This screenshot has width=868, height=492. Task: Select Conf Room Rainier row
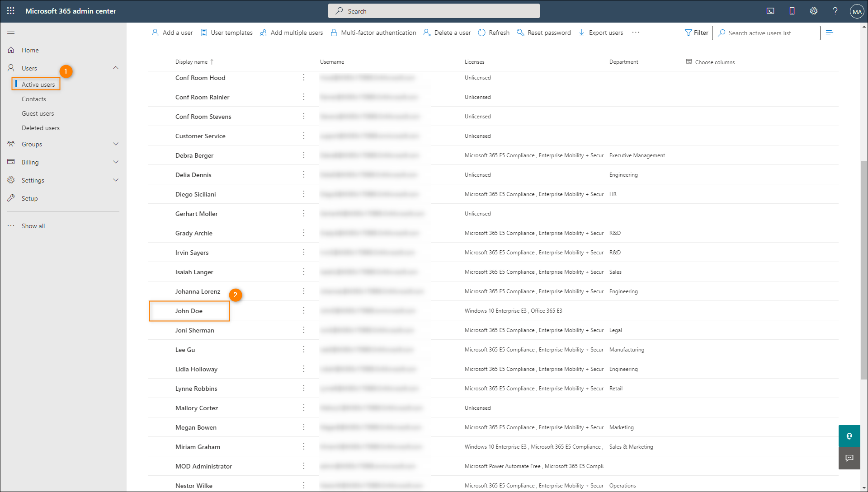tap(493, 97)
